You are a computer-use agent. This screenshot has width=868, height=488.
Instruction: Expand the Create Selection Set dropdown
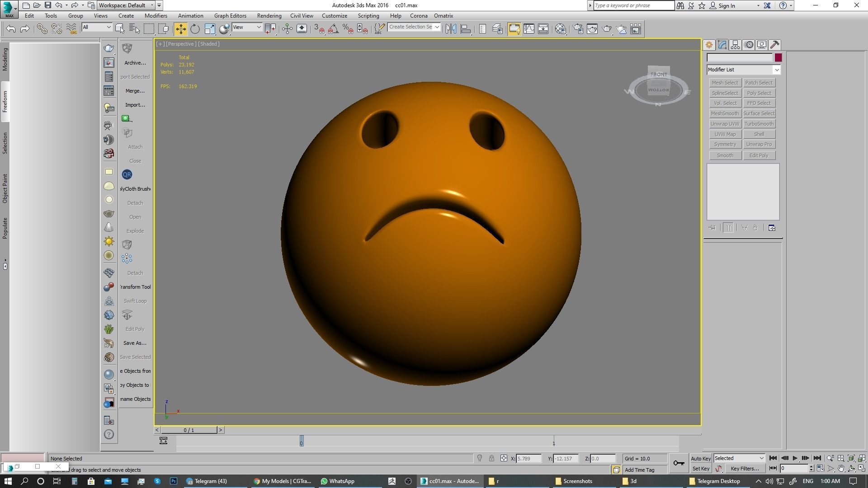point(437,27)
